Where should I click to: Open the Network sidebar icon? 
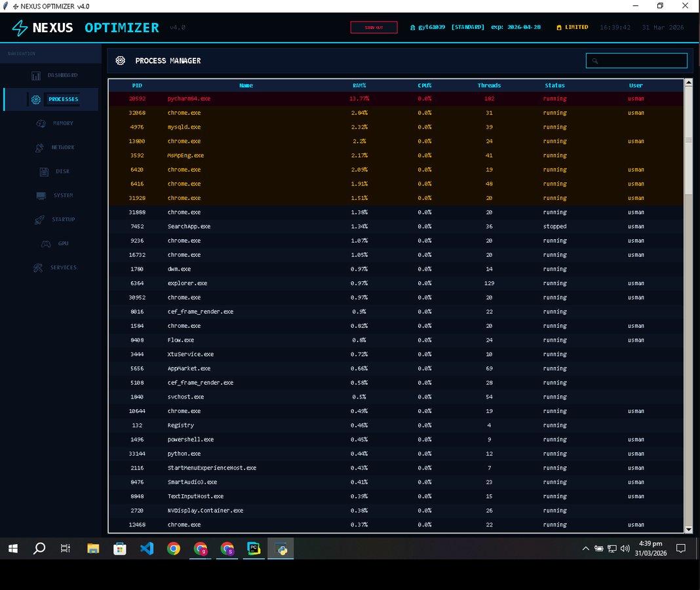click(x=40, y=147)
